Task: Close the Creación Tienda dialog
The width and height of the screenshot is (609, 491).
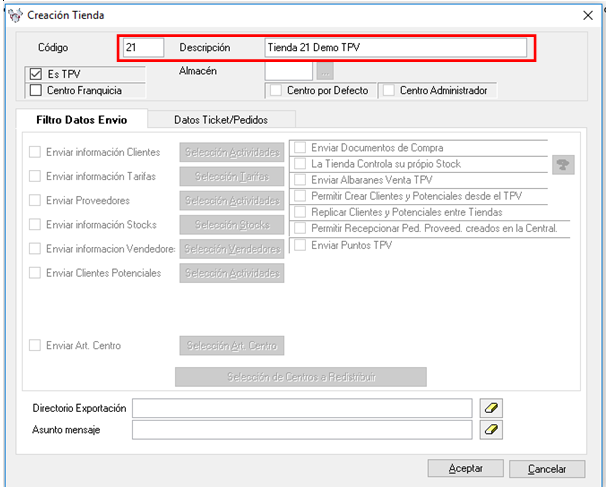Action: [x=587, y=15]
